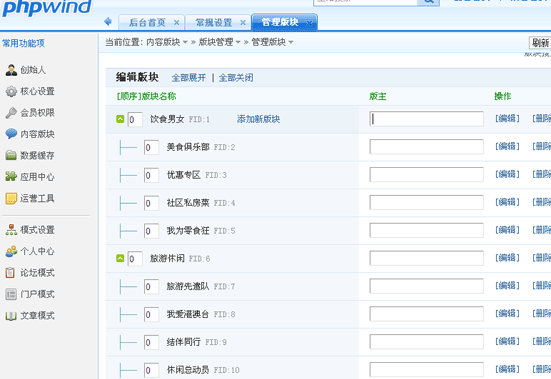Switch to the 常规设置 tab

point(214,23)
